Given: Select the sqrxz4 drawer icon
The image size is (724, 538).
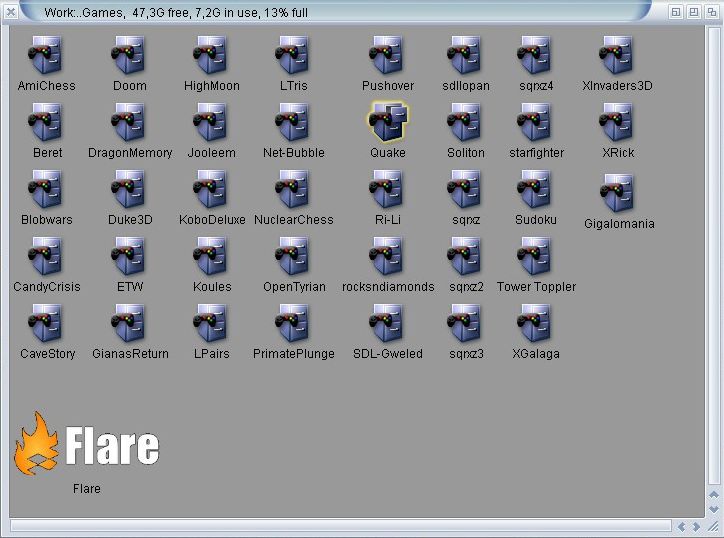Looking at the screenshot, I should [x=534, y=55].
